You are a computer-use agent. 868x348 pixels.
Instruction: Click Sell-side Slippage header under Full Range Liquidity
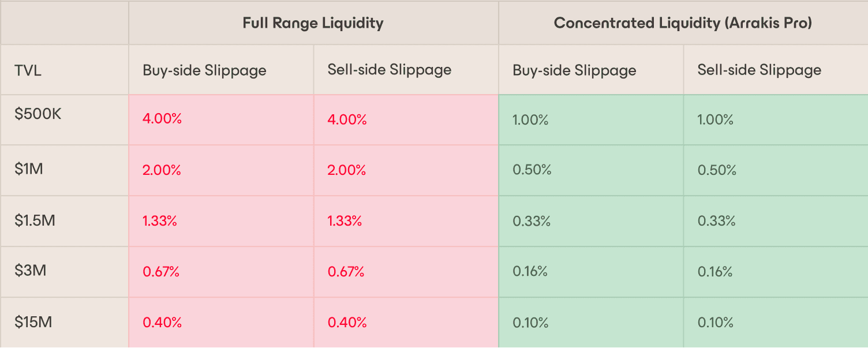point(390,70)
